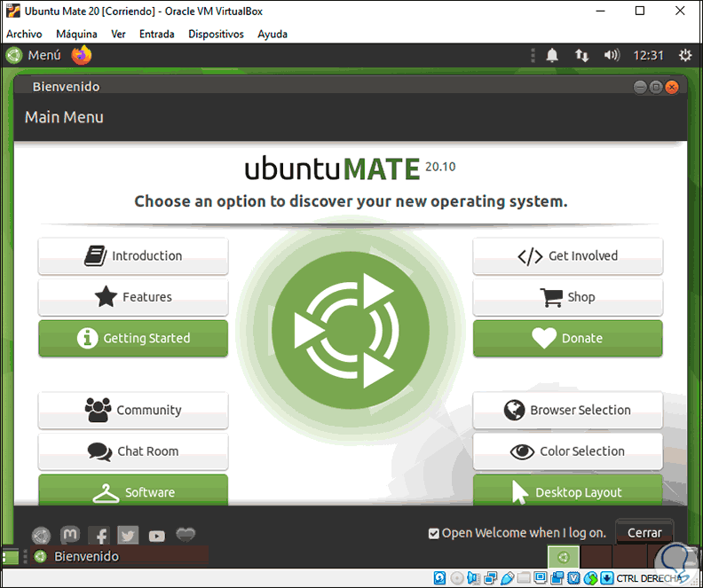Click the VirtualBox shared folders status icon
Screen dimensions: 703x588
point(523,578)
